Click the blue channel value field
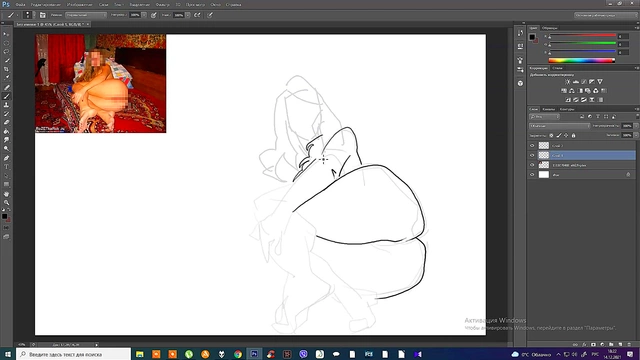Screen dimensions: 640x360 pos(623,52)
